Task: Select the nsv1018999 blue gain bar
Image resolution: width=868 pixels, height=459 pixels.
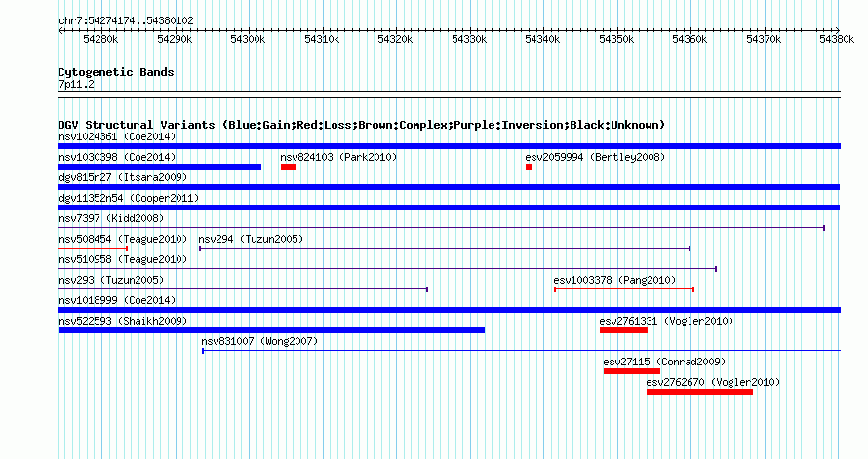Action: tap(449, 310)
